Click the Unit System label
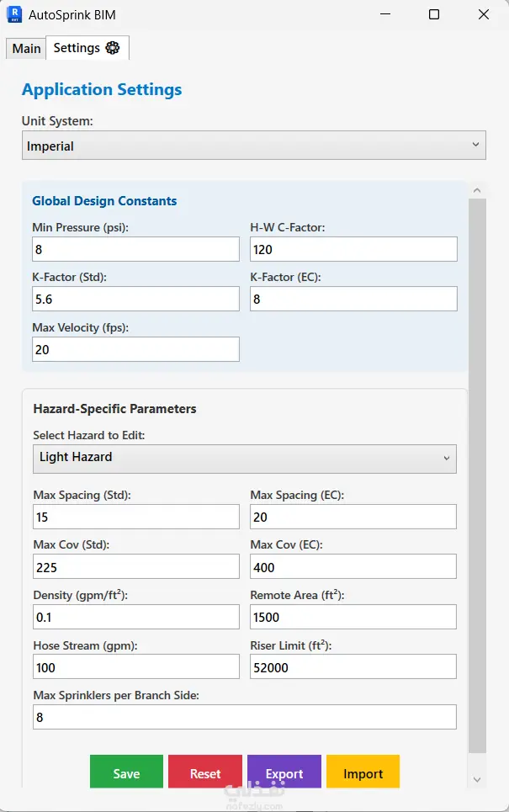Screen dimensions: 509x812 (57, 121)
